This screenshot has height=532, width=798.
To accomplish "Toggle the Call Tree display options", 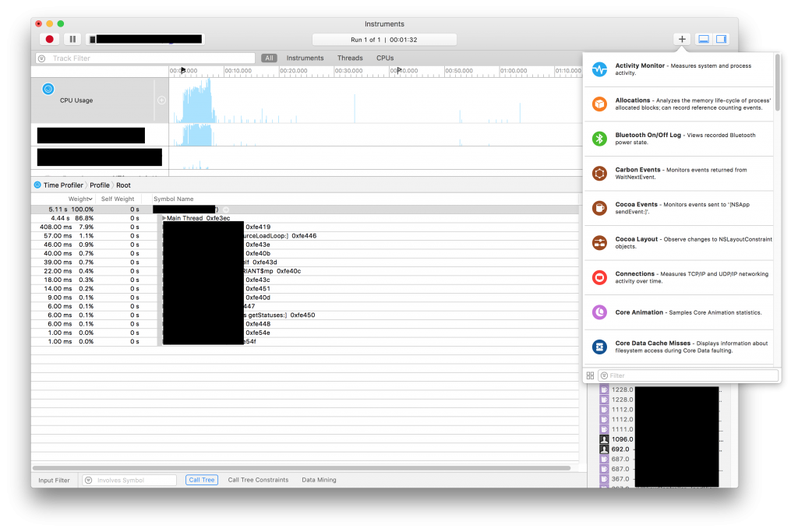I will click(x=201, y=480).
